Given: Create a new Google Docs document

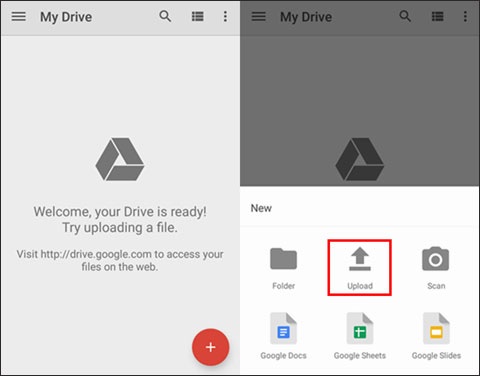Looking at the screenshot, I should 283,336.
